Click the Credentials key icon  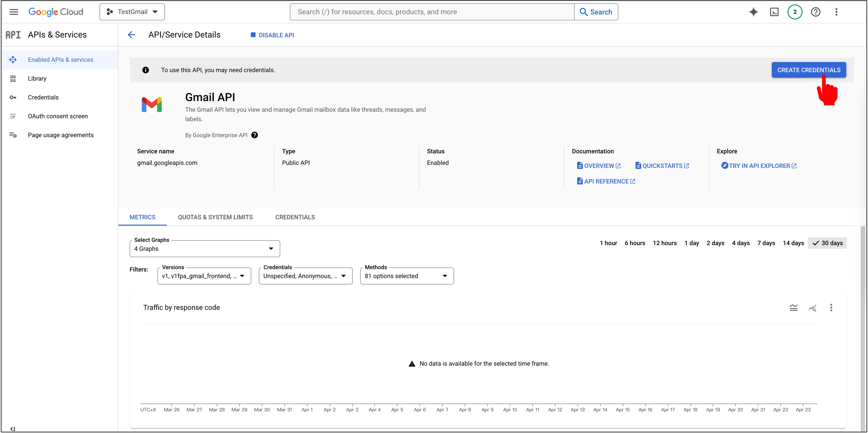pos(13,97)
